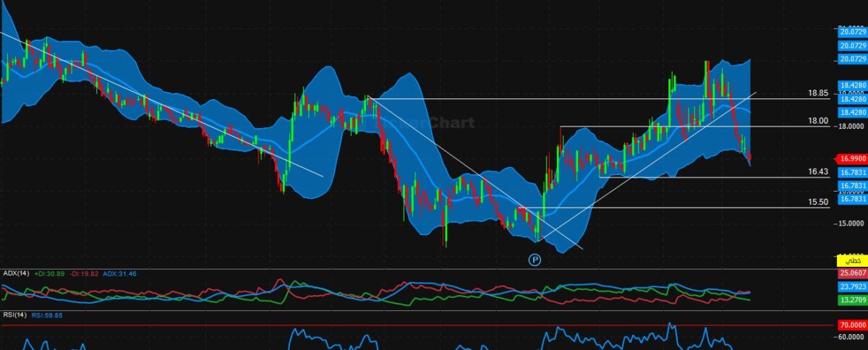Image resolution: width=868 pixels, height=350 pixels.
Task: Click the red 70.0000 RSI overbought tag
Action: [851, 325]
